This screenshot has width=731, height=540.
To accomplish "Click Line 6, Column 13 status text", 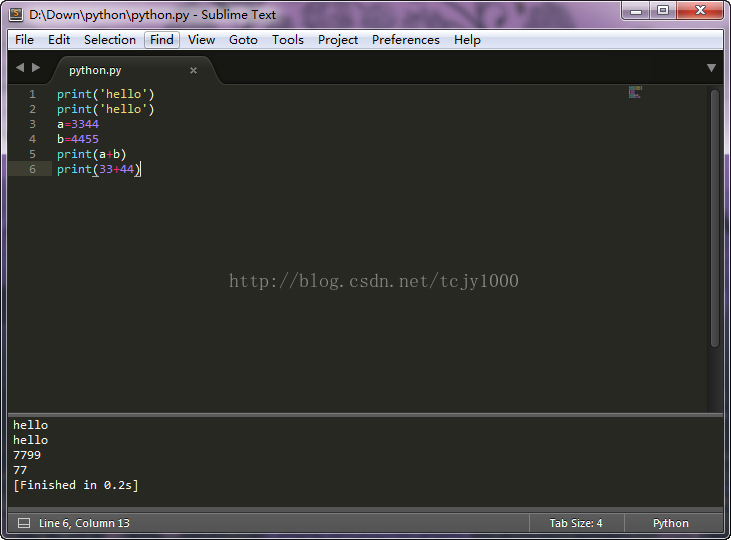I will (x=84, y=523).
